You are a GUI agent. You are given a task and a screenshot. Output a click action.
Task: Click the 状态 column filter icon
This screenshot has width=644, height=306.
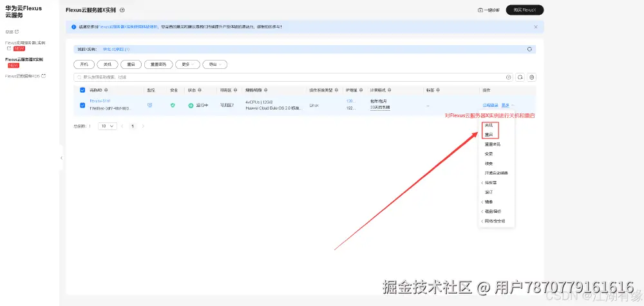200,90
